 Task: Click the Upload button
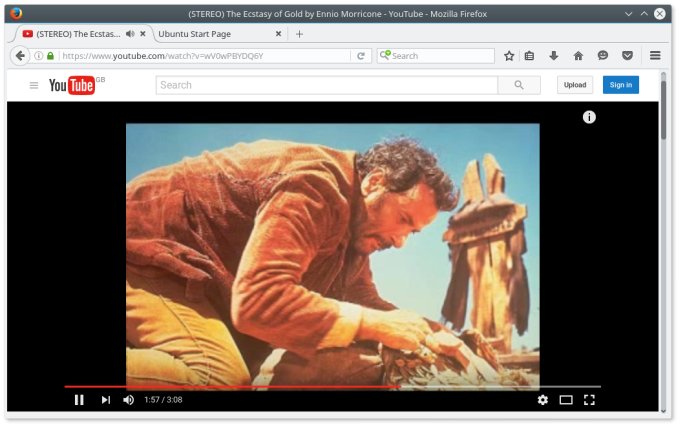(575, 85)
